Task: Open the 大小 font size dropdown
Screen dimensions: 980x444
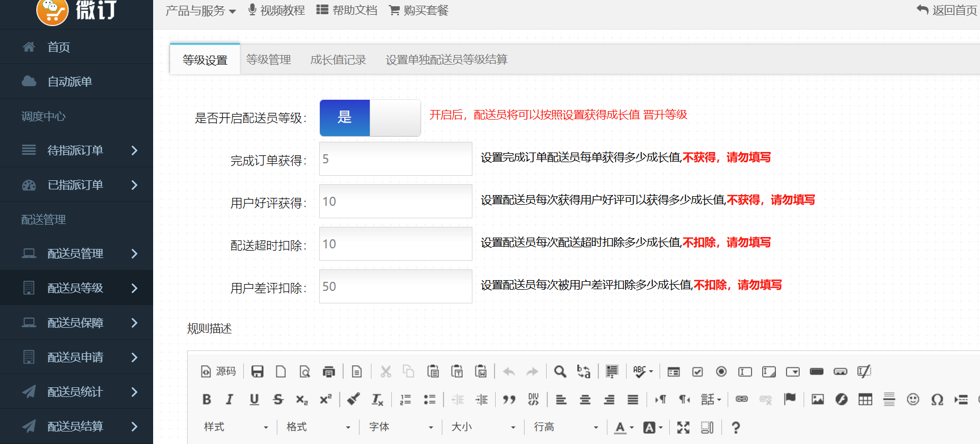Action: tap(483, 427)
